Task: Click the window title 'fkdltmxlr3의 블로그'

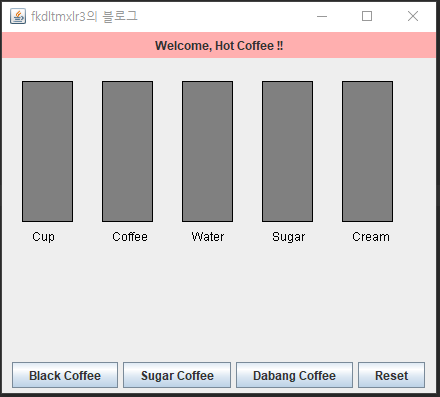Action: click(84, 16)
